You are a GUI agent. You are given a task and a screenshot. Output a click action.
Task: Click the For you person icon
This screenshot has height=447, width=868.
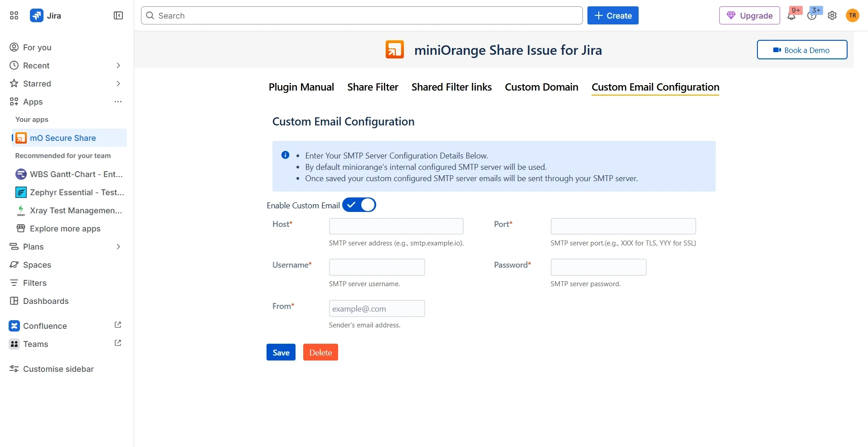[x=14, y=47]
